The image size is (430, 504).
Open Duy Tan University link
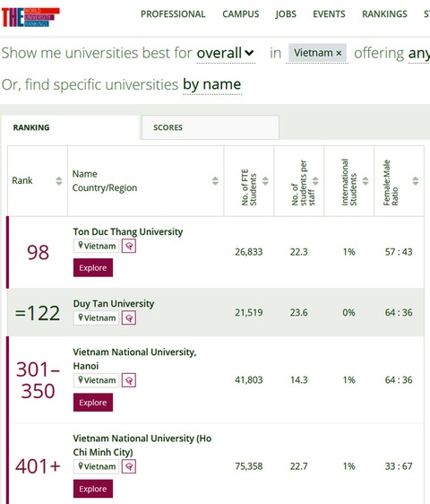pos(114,303)
